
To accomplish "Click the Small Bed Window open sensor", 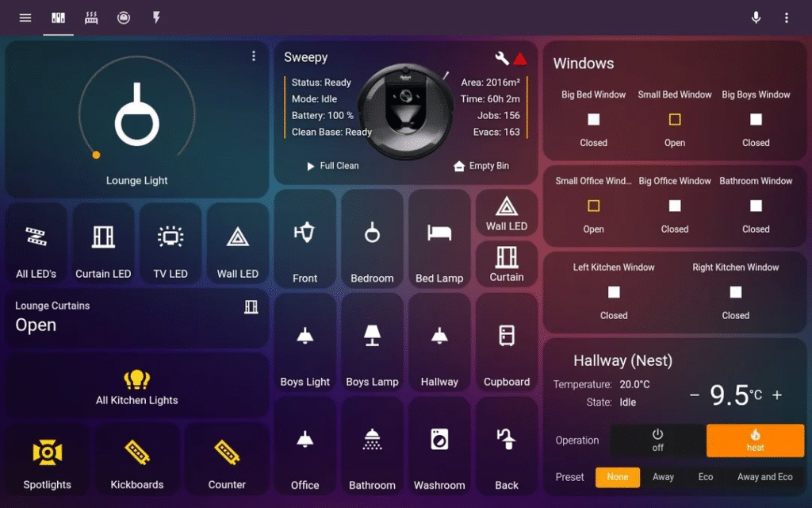I will [x=674, y=120].
